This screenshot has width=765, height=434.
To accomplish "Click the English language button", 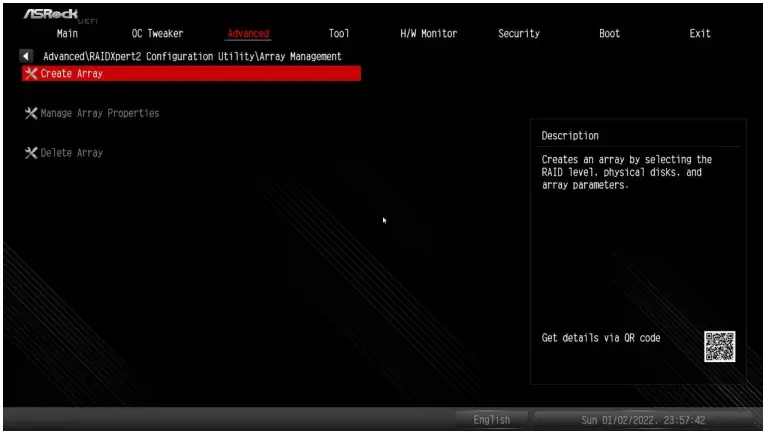I will coord(491,419).
